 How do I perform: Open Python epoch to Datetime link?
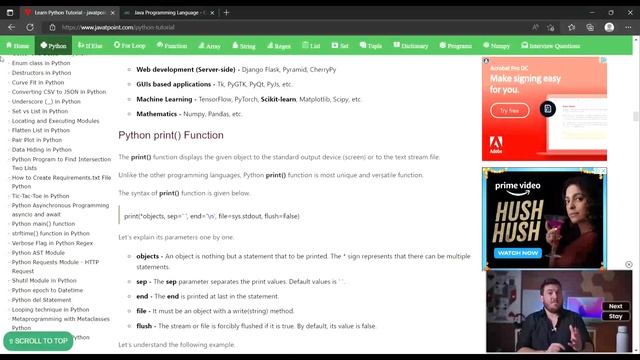tap(47, 290)
